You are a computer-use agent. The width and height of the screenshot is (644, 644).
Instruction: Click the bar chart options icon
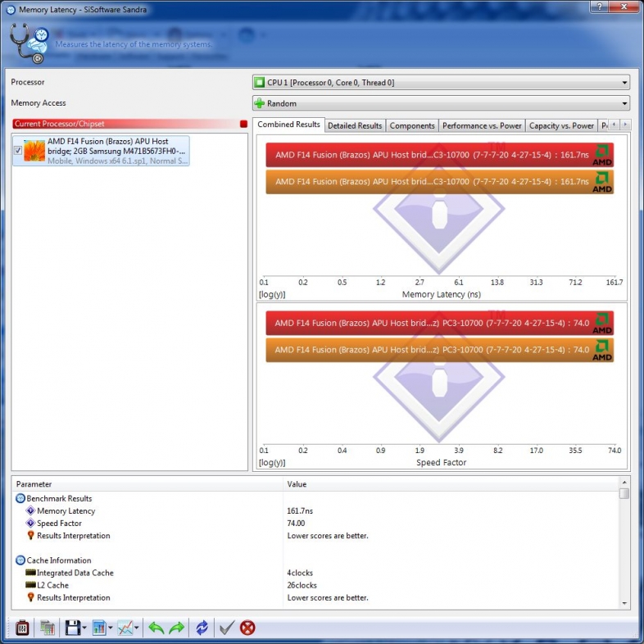point(99,628)
